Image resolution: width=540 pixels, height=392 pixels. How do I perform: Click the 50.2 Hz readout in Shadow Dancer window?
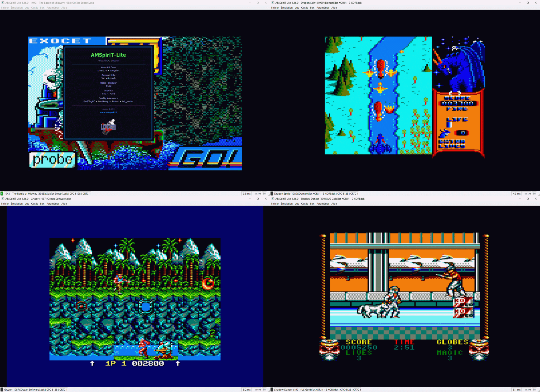pos(528,390)
